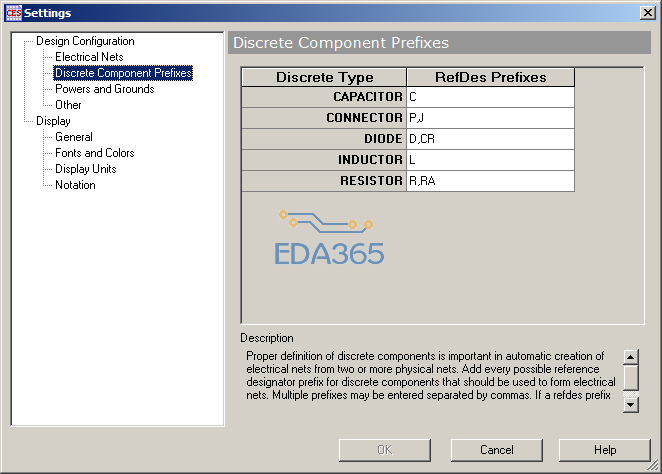
Task: Open Notation settings page
Action: 75,185
